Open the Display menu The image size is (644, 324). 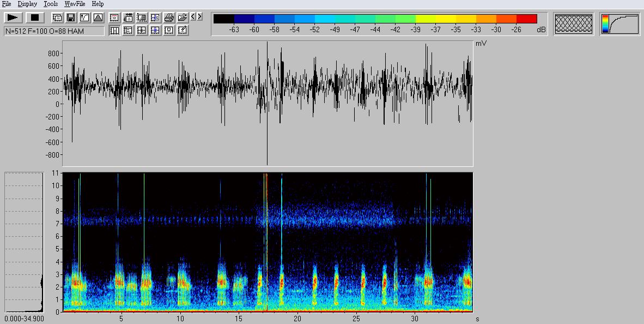tap(27, 4)
